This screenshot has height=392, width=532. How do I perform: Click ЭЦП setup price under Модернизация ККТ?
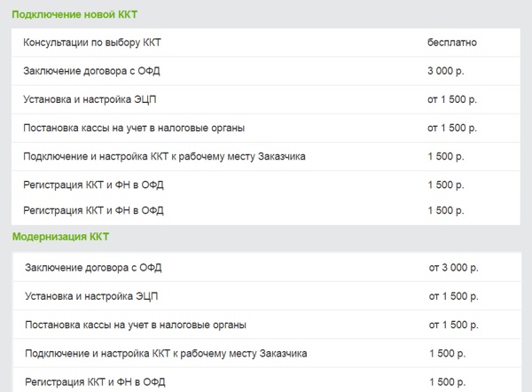[454, 295]
